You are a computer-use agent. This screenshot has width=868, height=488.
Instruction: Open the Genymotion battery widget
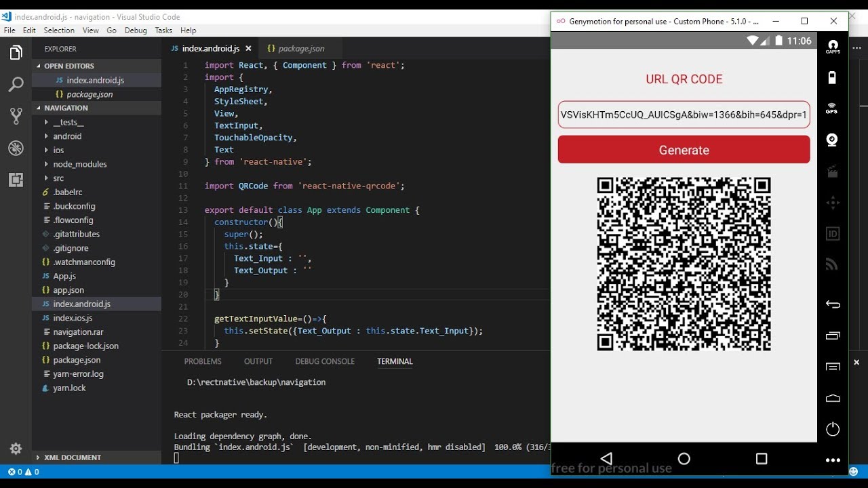click(833, 78)
